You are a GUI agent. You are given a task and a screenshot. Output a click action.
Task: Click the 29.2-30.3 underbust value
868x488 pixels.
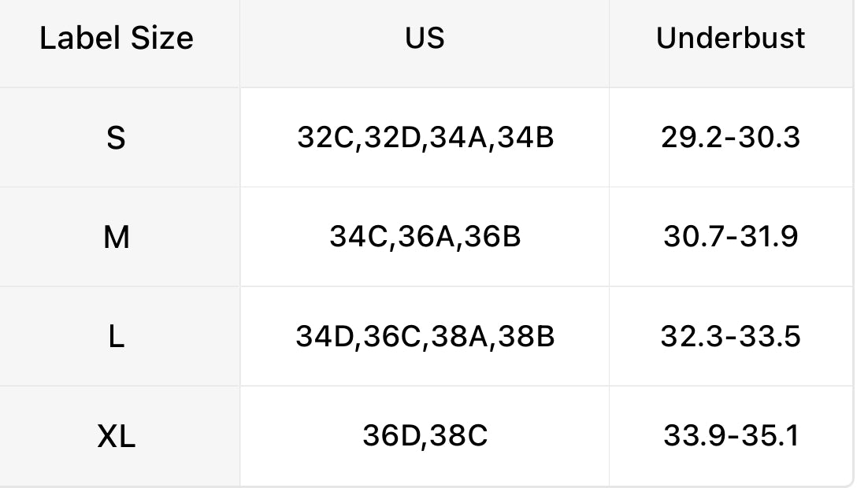point(730,138)
